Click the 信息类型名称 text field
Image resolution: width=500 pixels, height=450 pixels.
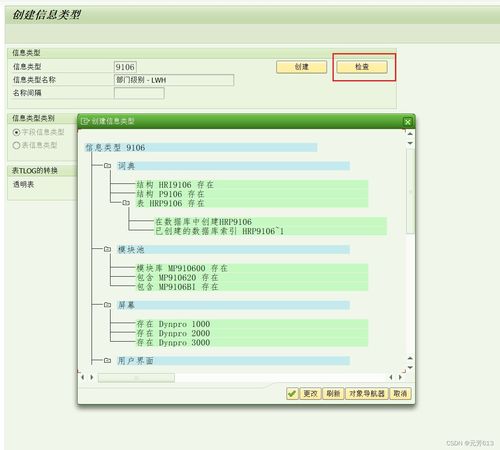point(174,80)
